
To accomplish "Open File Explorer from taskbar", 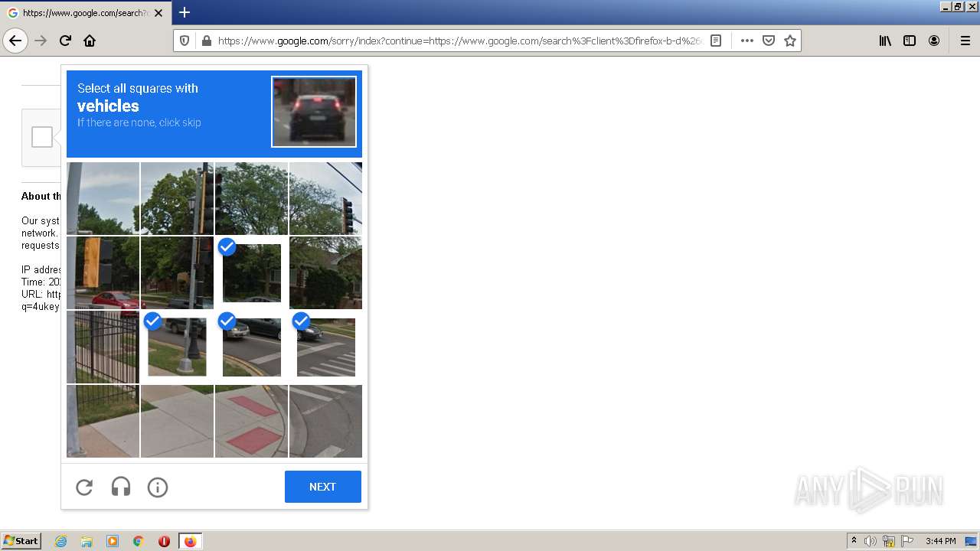I will (87, 541).
